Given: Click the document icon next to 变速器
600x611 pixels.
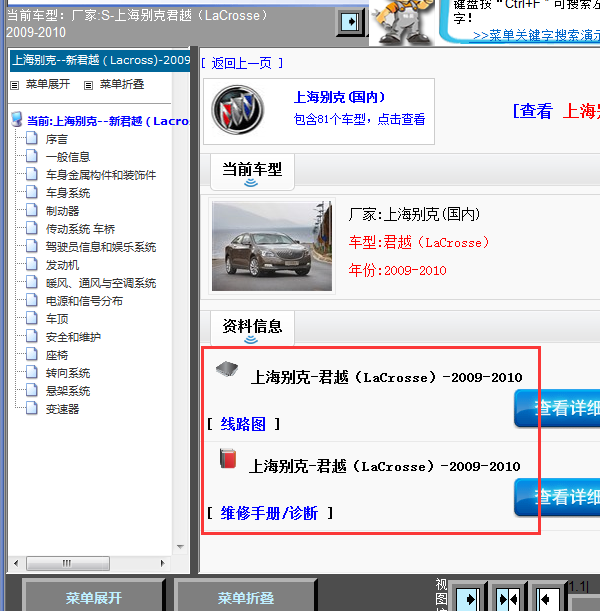Looking at the screenshot, I should coord(32,408).
